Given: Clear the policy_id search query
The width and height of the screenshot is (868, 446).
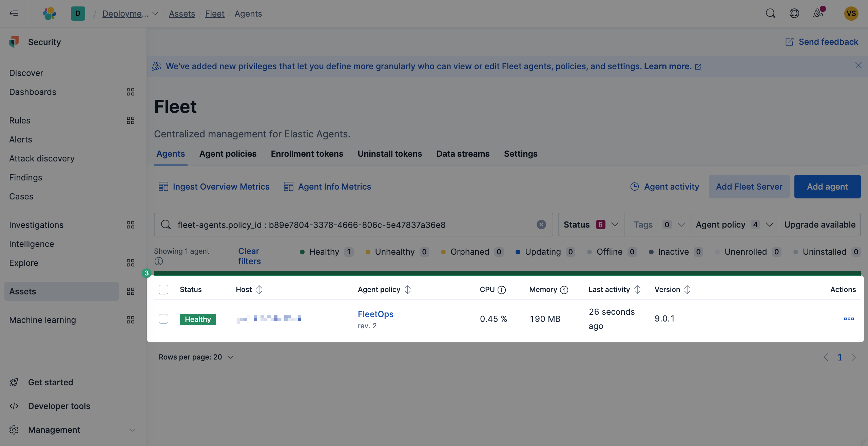Looking at the screenshot, I should pyautogui.click(x=541, y=225).
